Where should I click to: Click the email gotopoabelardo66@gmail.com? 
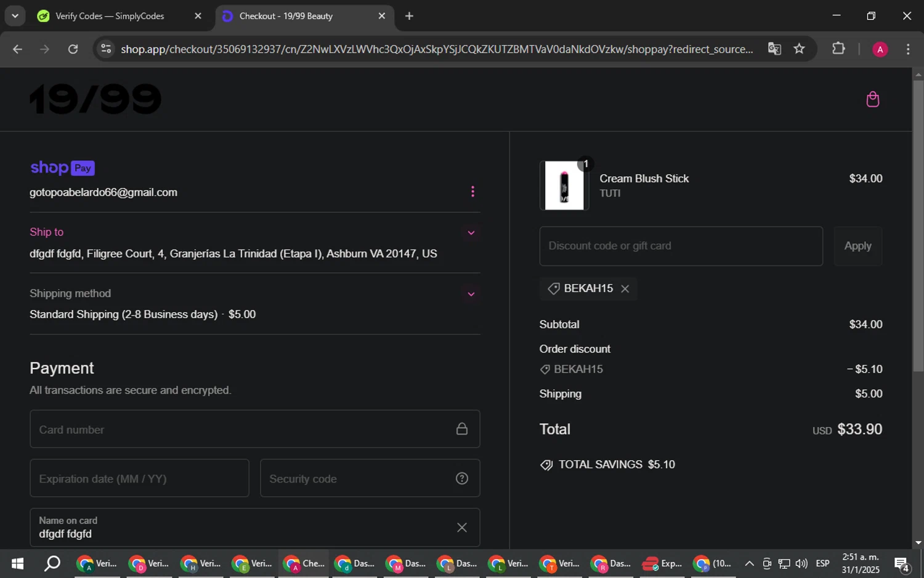click(x=103, y=192)
